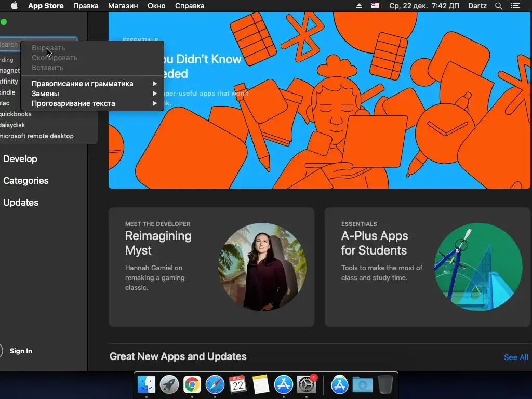Select the magnet search suggestion

[10, 71]
